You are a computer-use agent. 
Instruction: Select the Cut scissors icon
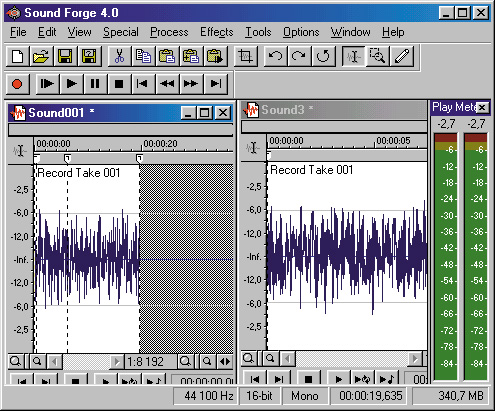point(119,56)
